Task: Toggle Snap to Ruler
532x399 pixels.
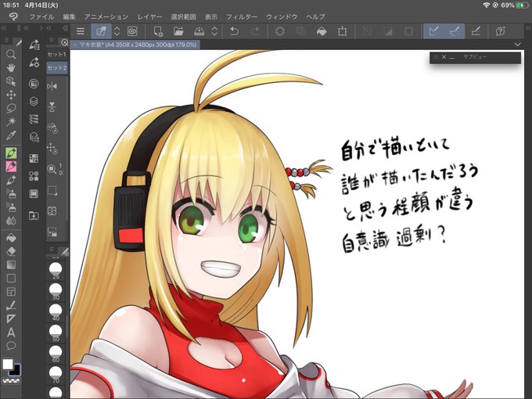Action: point(434,31)
